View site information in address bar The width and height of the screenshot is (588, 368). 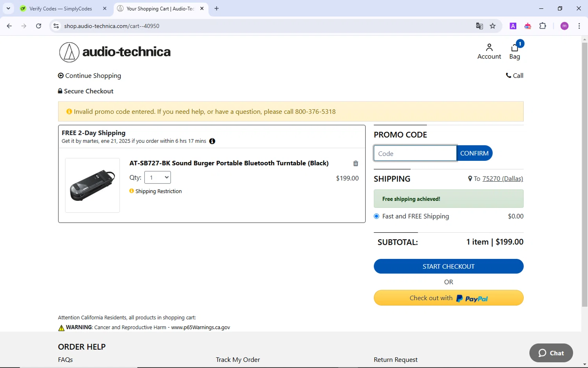(56, 26)
